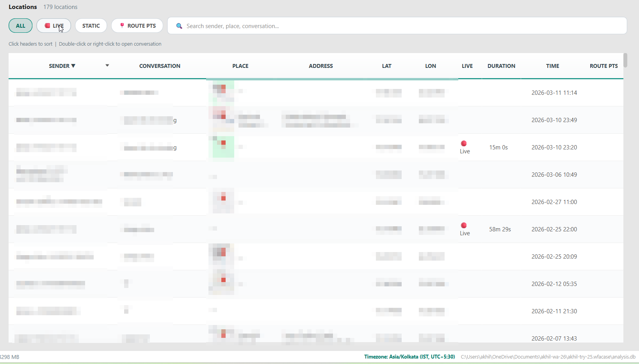The image size is (639, 364).
Task: Open map thumbnail in 2026-03-11 11:14 row
Action: [x=221, y=92]
